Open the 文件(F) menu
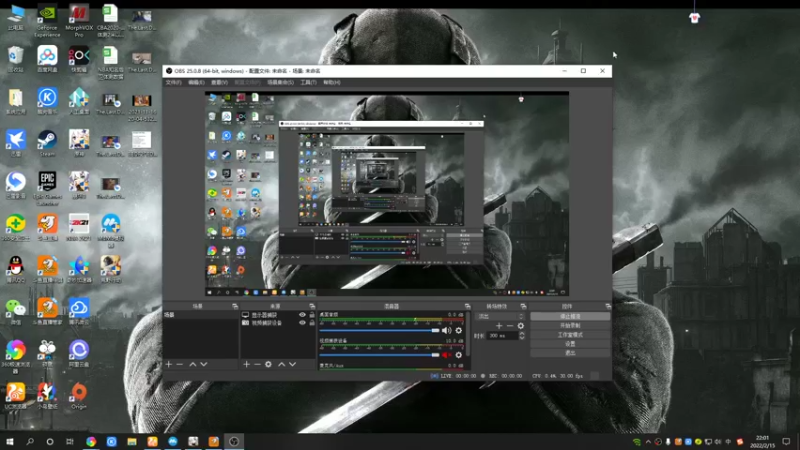This screenshot has width=800, height=450. [173, 82]
